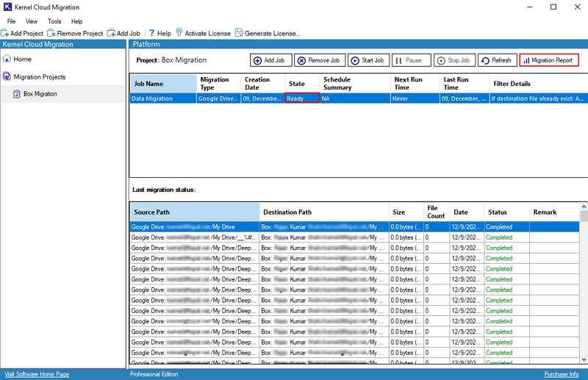Click the Generate License toolbar icon

pyautogui.click(x=239, y=33)
